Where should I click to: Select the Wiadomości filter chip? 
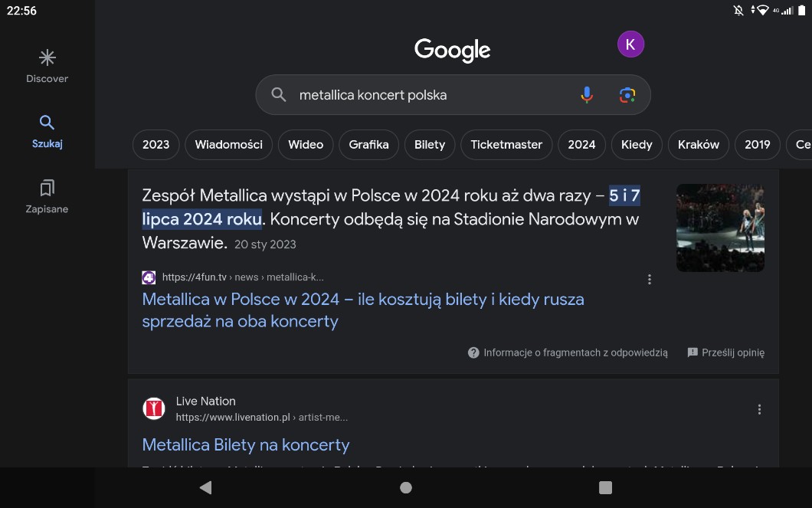click(228, 145)
